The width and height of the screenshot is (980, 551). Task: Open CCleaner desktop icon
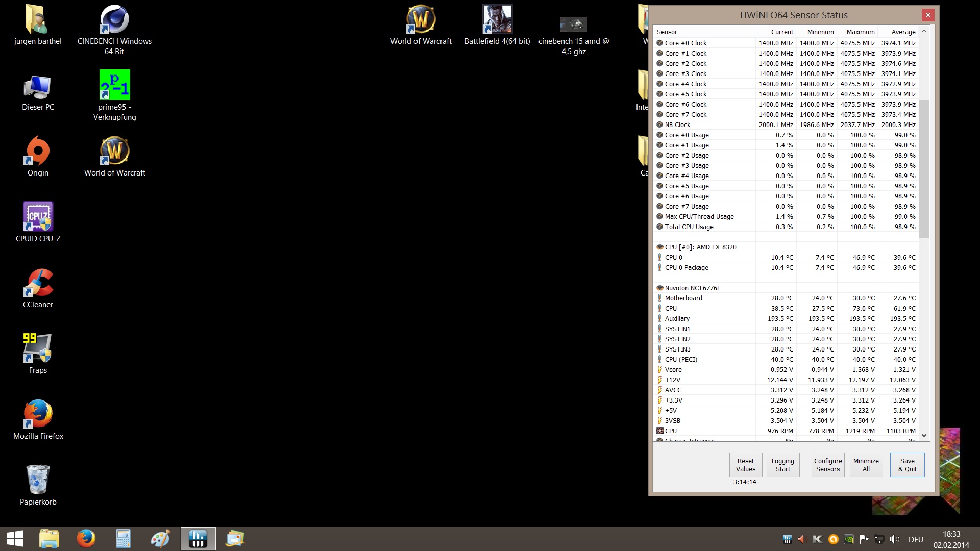pyautogui.click(x=38, y=283)
